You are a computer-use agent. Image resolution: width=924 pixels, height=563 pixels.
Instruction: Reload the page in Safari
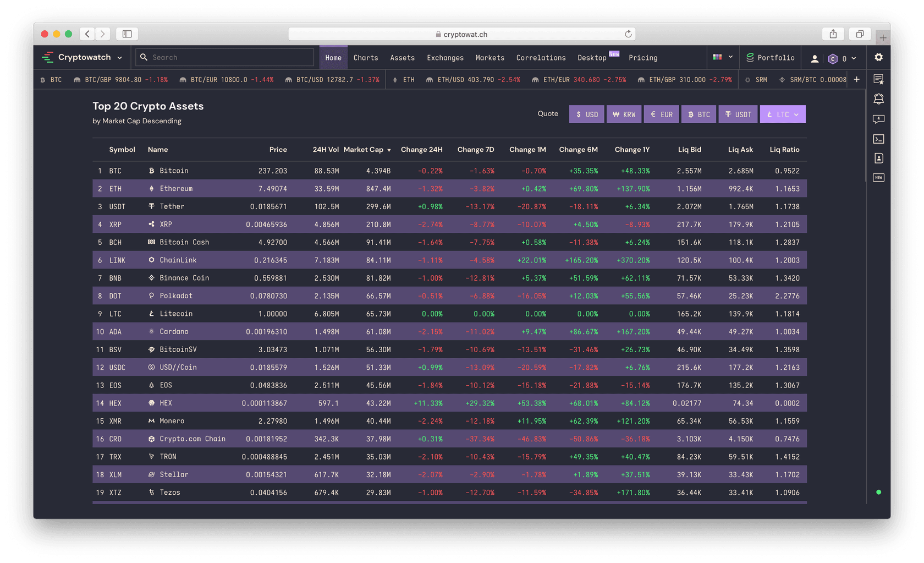[x=628, y=34]
